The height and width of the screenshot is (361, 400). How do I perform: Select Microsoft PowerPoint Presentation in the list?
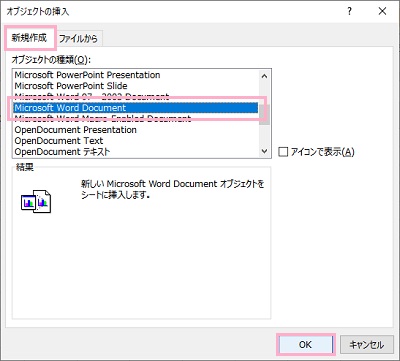point(136,75)
